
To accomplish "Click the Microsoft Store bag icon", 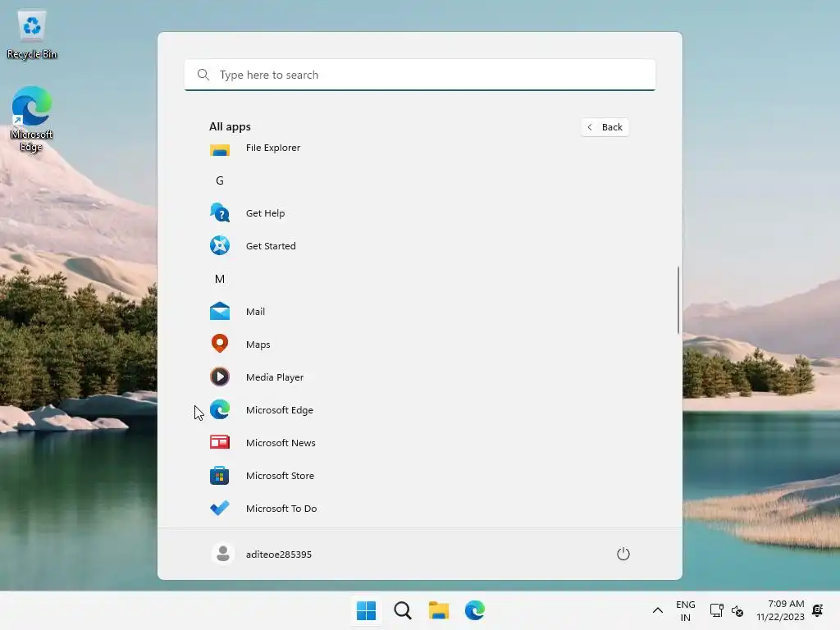I will [x=220, y=475].
